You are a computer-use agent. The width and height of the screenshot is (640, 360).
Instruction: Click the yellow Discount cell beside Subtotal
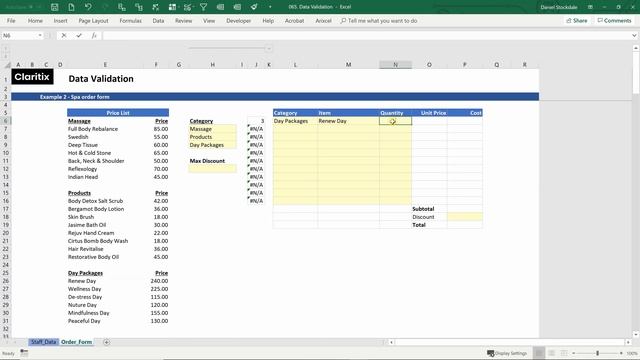464,217
